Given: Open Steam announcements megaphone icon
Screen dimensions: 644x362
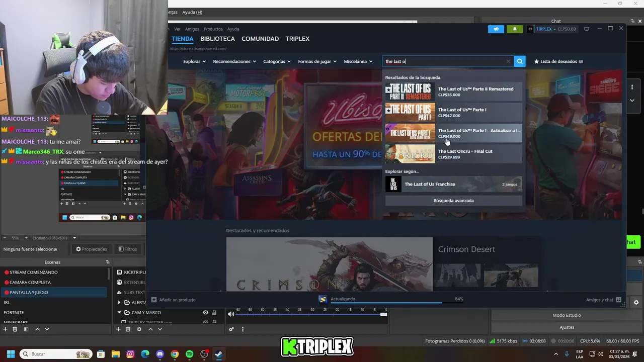Looking at the screenshot, I should [x=496, y=29].
